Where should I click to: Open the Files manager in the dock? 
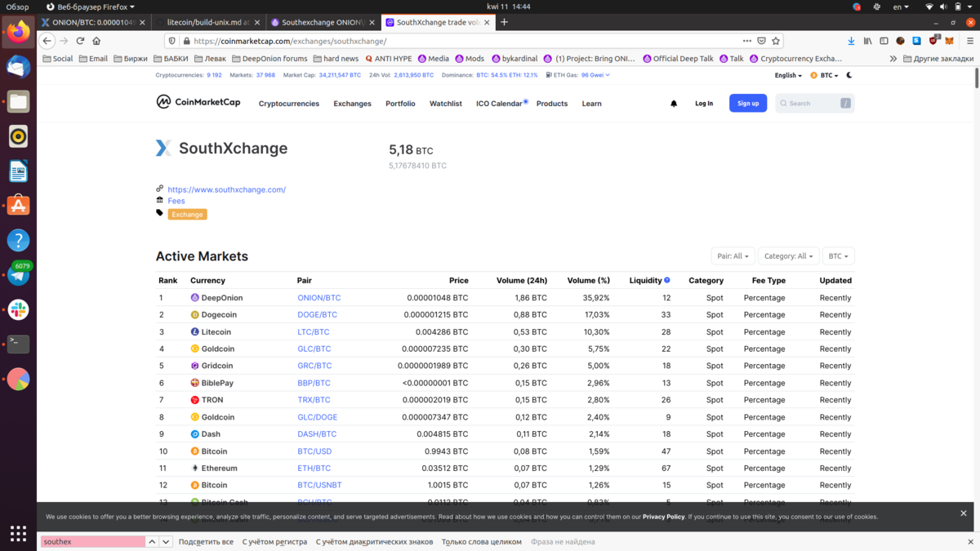(x=18, y=102)
